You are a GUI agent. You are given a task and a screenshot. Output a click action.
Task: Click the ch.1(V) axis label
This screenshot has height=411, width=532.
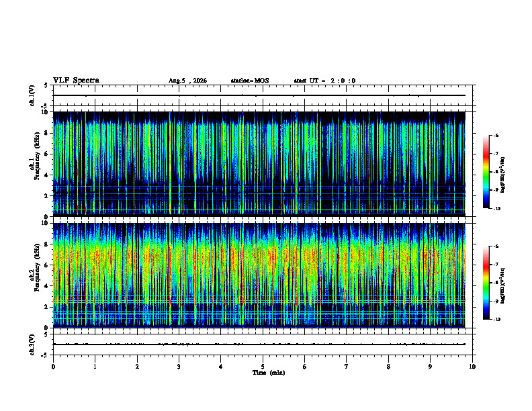32,95
